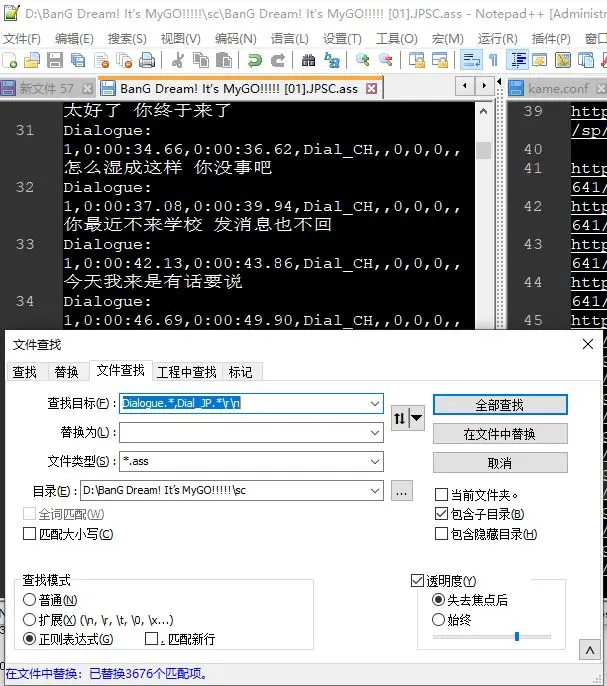Click the Paste clipboard icon
Viewport: 607px width, 686px height.
point(224,60)
